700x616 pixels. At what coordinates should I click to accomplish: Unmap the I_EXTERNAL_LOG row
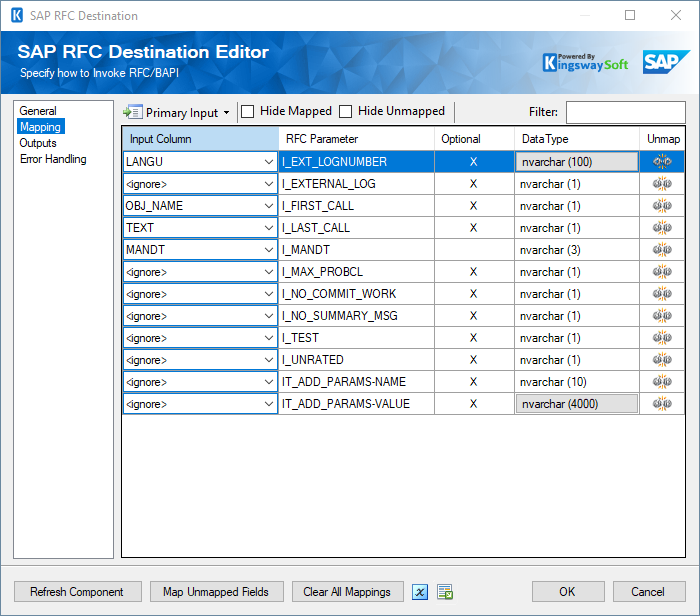662,183
